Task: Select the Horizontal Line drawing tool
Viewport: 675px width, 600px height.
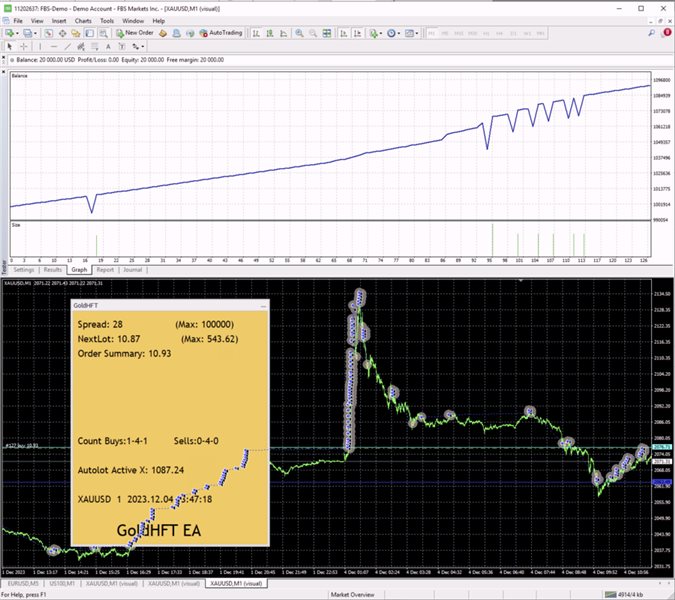Action: click(x=54, y=46)
